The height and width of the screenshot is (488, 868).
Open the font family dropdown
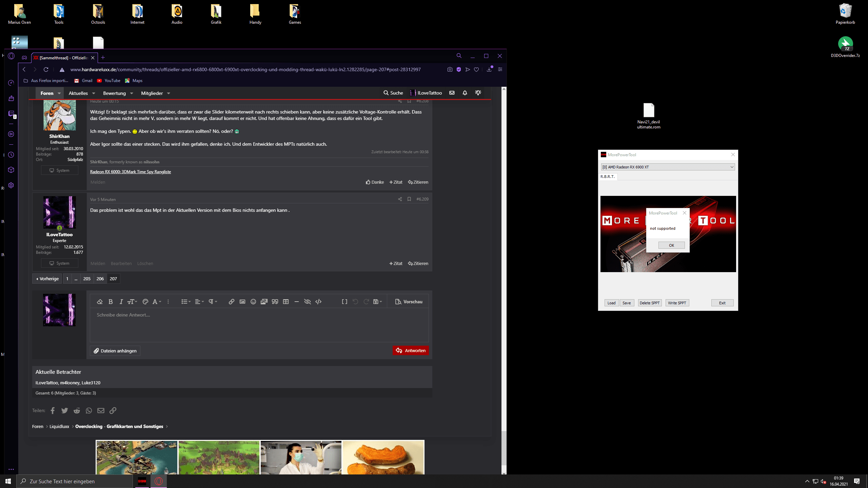click(x=157, y=302)
